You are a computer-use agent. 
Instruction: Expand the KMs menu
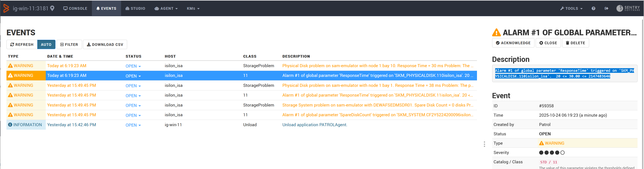pyautogui.click(x=193, y=8)
